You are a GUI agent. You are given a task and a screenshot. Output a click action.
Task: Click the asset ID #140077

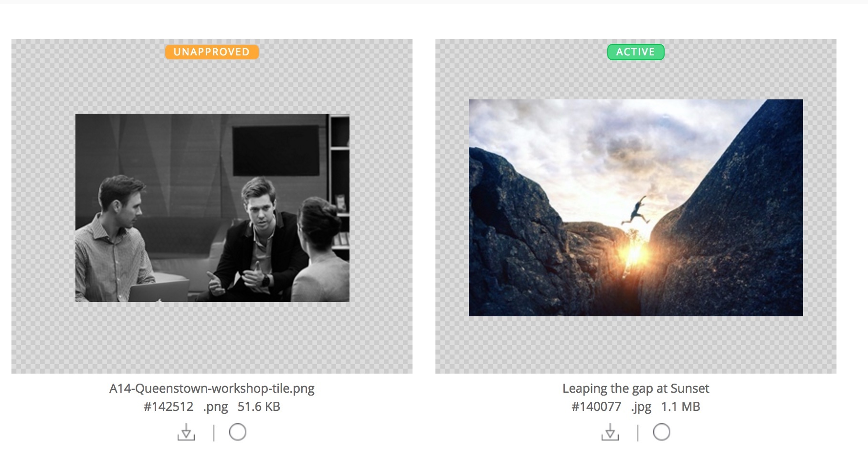(596, 407)
